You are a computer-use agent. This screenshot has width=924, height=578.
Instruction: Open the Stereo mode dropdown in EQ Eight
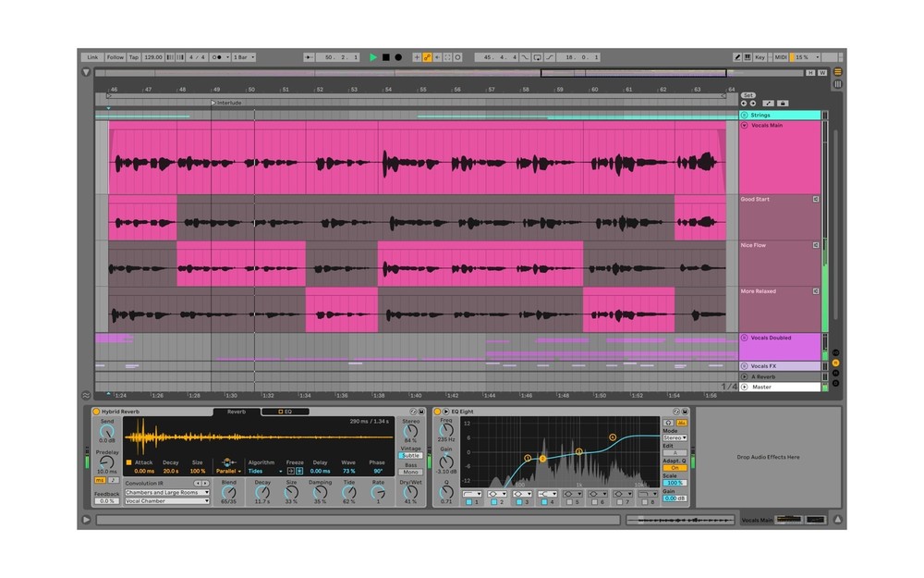[x=675, y=437]
